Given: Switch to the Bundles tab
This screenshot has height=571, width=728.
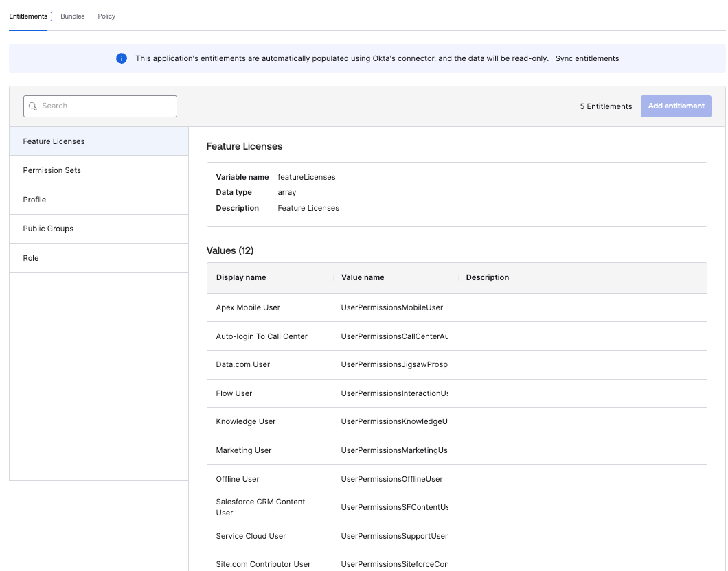Looking at the screenshot, I should pyautogui.click(x=73, y=16).
